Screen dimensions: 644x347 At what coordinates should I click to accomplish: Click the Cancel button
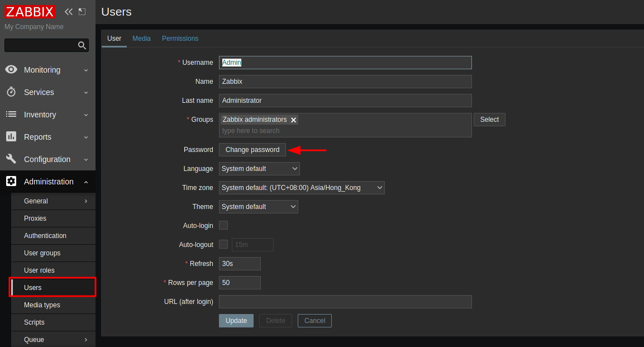(314, 321)
